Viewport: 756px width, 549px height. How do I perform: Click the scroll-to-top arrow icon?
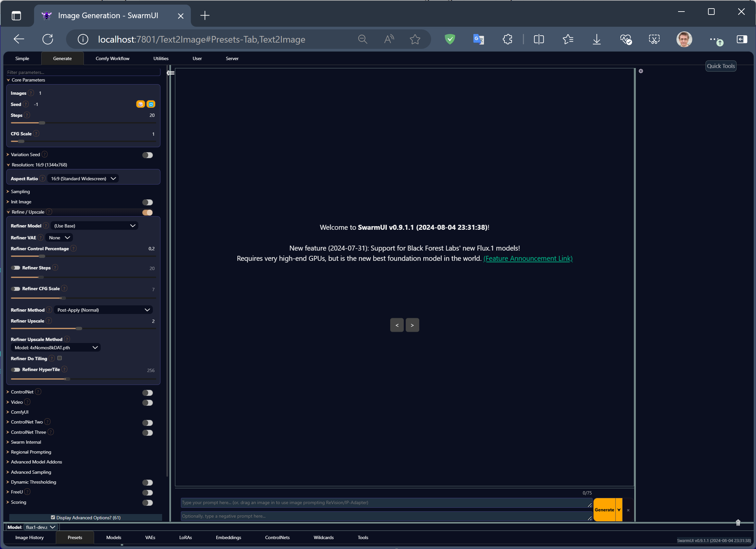(x=738, y=523)
